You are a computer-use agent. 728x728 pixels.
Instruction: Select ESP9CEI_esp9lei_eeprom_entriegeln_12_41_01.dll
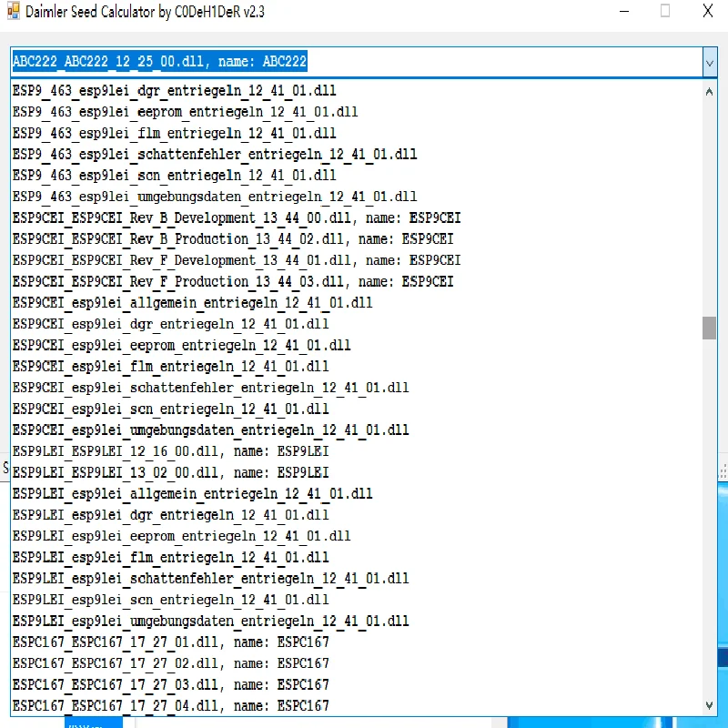(x=357, y=346)
